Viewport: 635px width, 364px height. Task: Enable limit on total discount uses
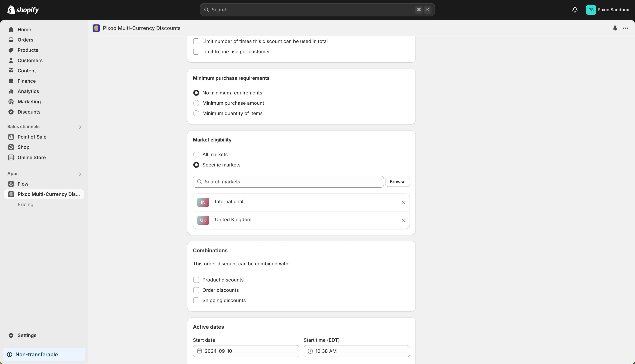(x=196, y=41)
